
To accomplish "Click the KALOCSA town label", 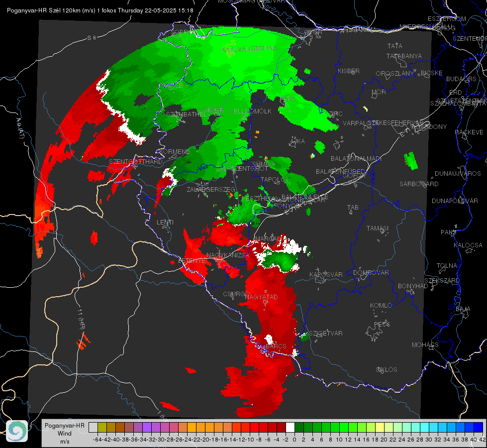I will tap(468, 245).
